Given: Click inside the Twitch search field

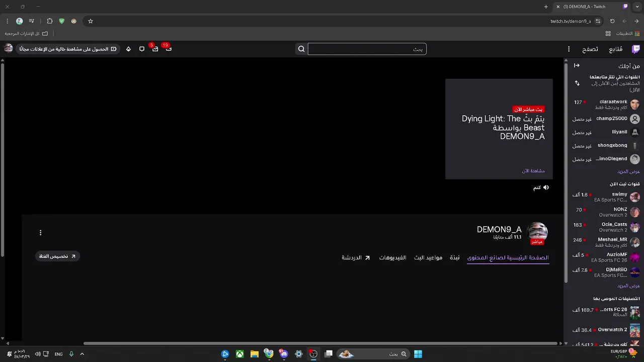Looking at the screenshot, I should [x=367, y=49].
